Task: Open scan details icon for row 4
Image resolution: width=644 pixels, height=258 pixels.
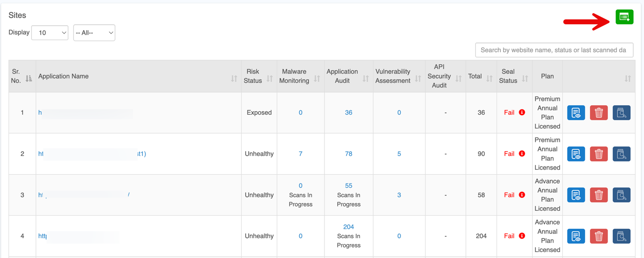Action: pos(621,236)
